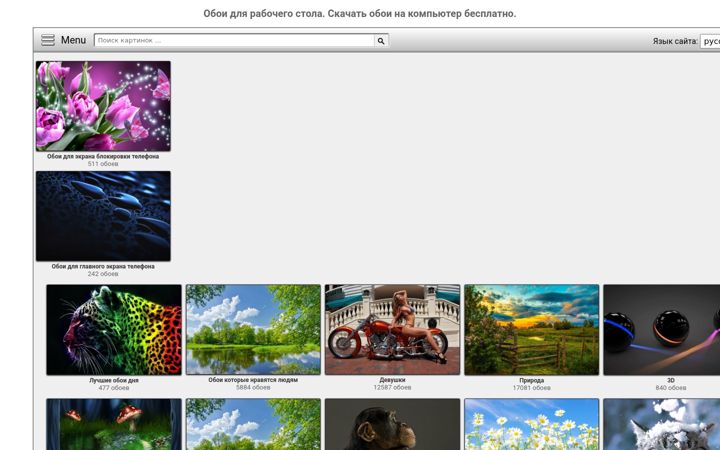Click the Природа category link
Viewport: 720px width, 450px height.
tap(532, 380)
